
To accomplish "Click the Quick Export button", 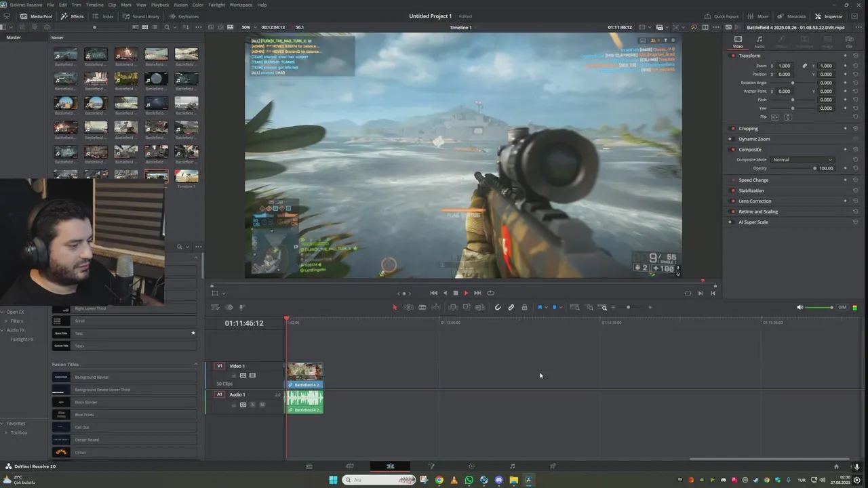I will tap(722, 16).
